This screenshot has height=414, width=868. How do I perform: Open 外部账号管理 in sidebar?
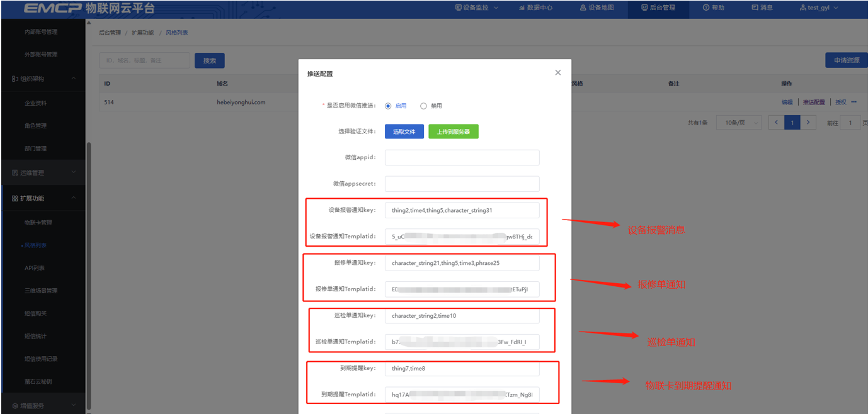41,55
